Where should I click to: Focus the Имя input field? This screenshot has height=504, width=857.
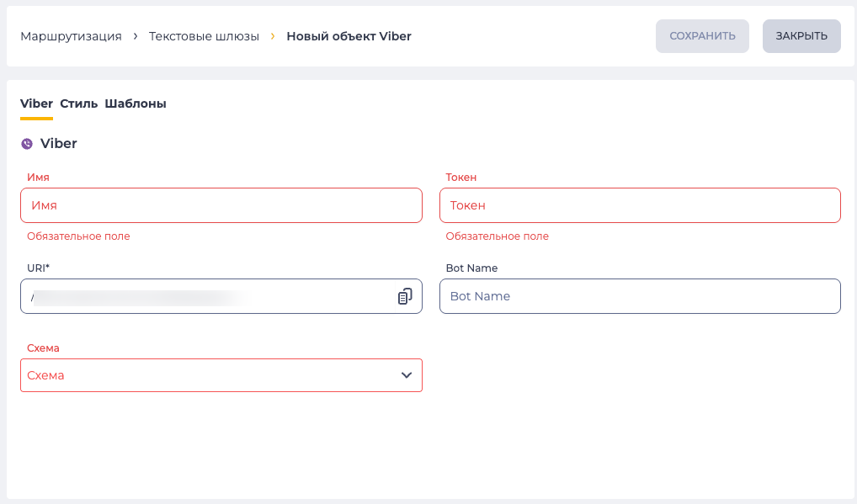(221, 205)
